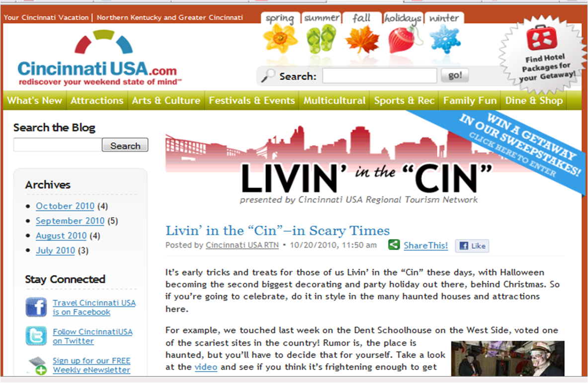Image resolution: width=588 pixels, height=383 pixels.
Task: Click the summer flip-flops icon
Action: tap(322, 38)
